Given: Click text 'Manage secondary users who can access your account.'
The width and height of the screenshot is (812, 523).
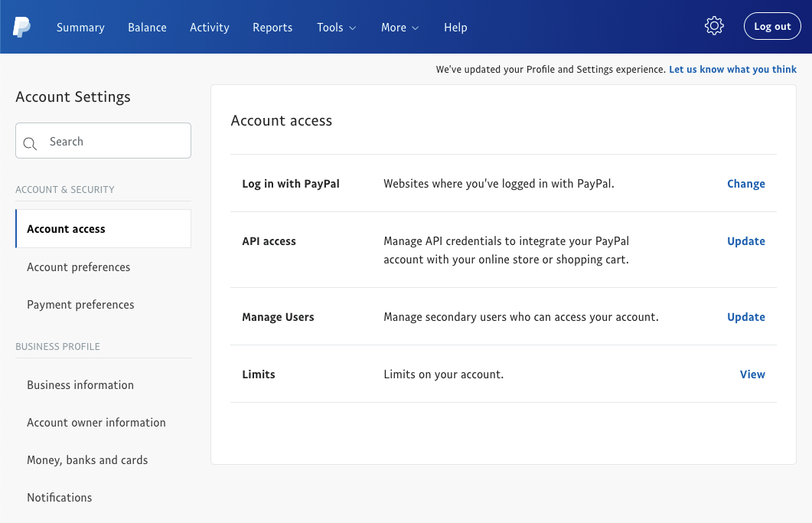Looking at the screenshot, I should tap(521, 317).
